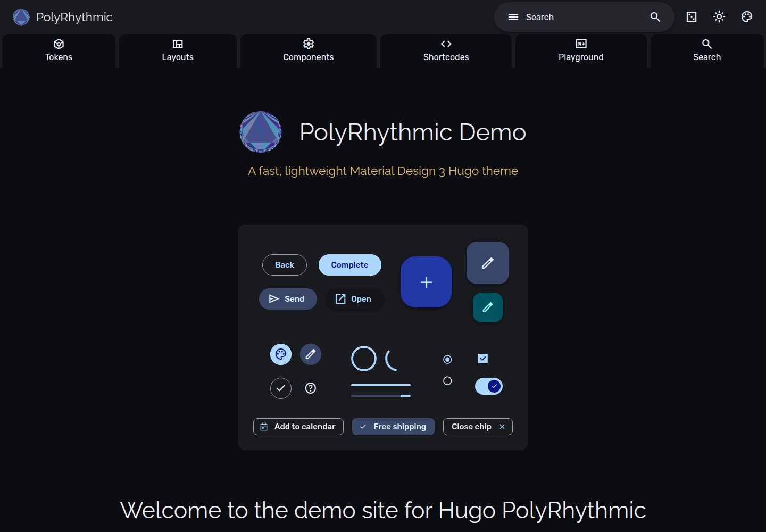
Task: Open the Components tab
Action: [x=309, y=51]
